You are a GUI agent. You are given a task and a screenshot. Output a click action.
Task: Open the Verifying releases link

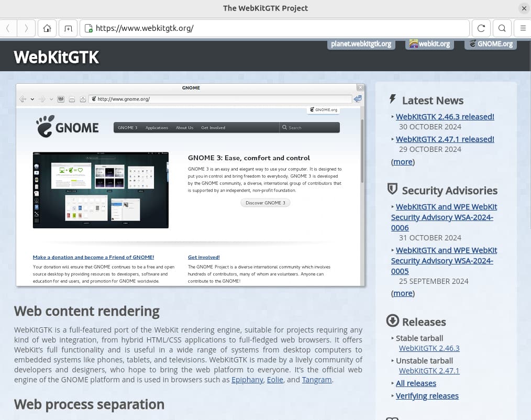tap(427, 395)
